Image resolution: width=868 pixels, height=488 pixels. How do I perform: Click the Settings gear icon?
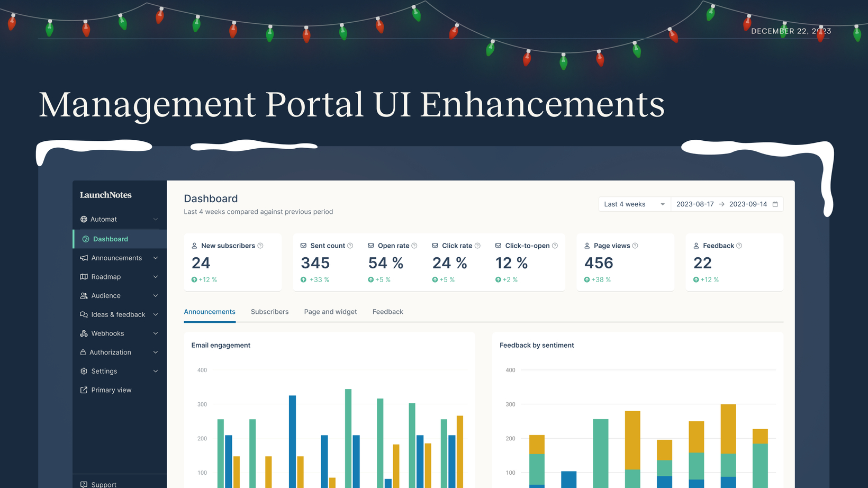(x=84, y=371)
